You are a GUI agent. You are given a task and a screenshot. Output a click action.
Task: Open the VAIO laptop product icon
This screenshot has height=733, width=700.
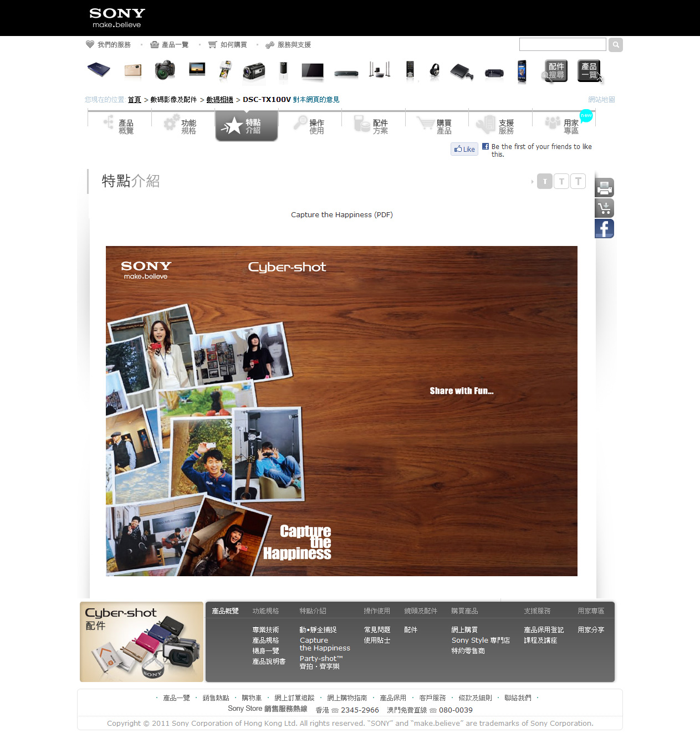tap(99, 70)
